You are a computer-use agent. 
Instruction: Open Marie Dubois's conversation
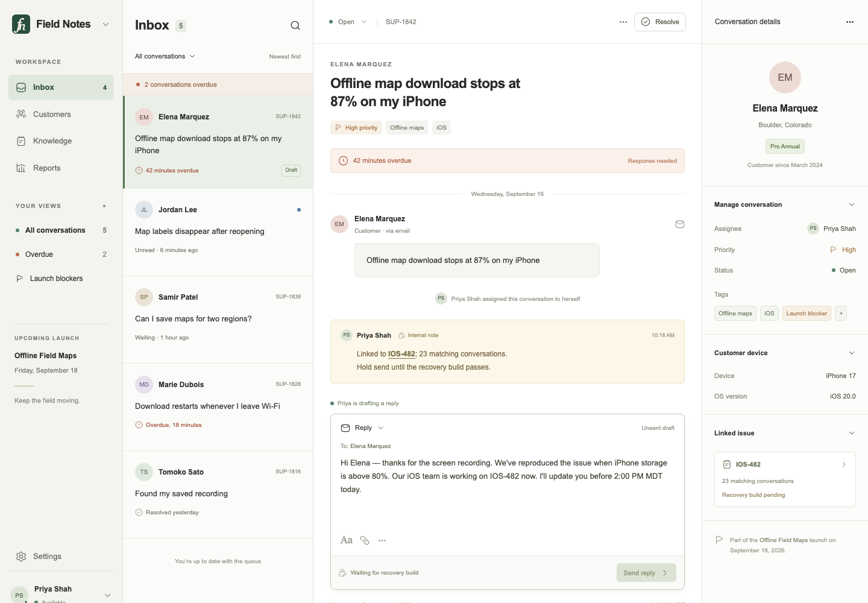(x=218, y=407)
